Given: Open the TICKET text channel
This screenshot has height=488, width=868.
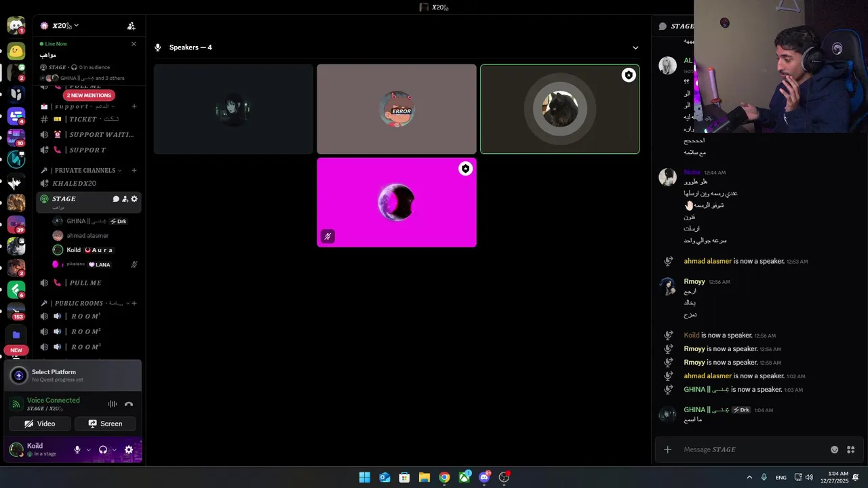Looking at the screenshot, I should coord(88,119).
